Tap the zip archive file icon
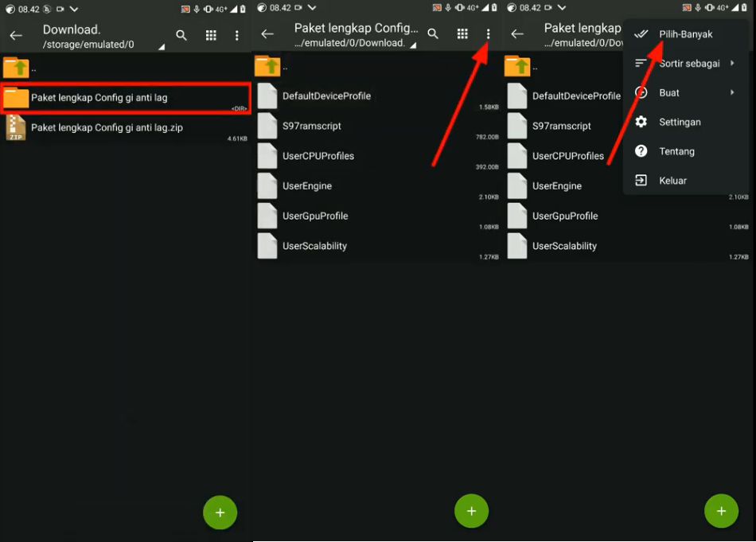 coord(15,128)
